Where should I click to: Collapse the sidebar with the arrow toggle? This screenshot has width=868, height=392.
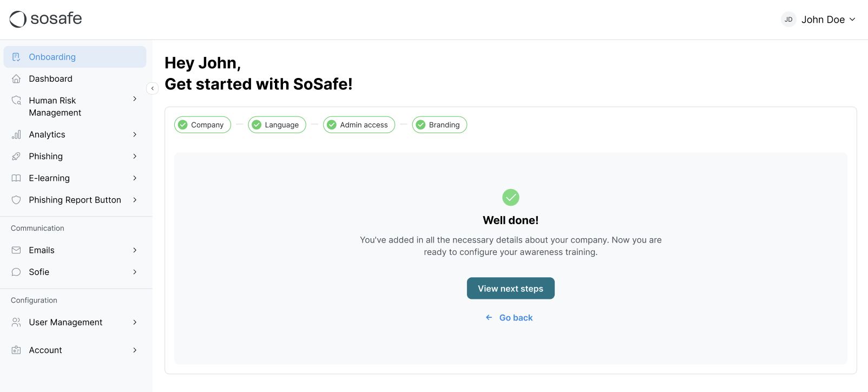[153, 88]
